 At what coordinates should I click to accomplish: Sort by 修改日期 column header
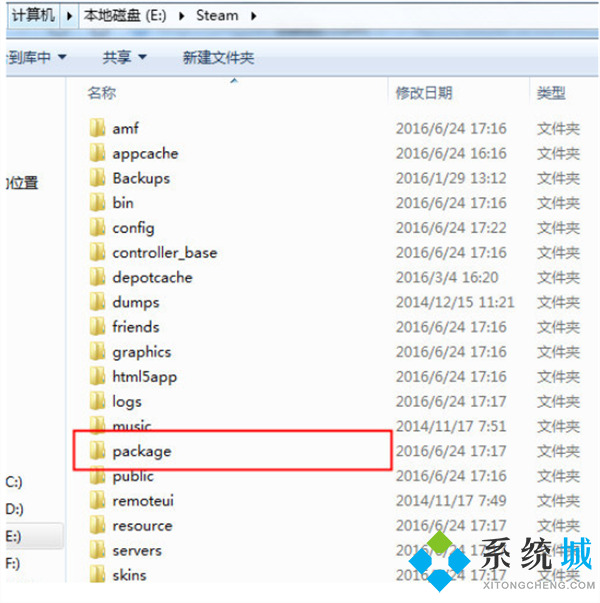click(x=424, y=93)
